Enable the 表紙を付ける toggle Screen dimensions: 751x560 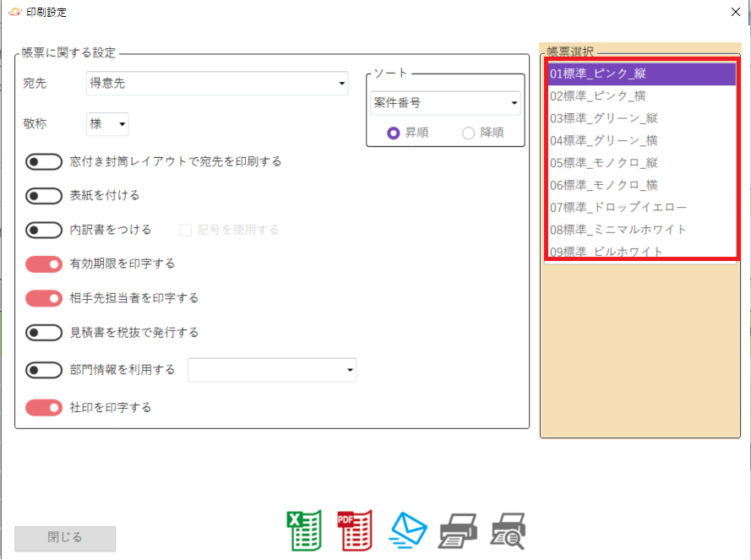click(44, 196)
